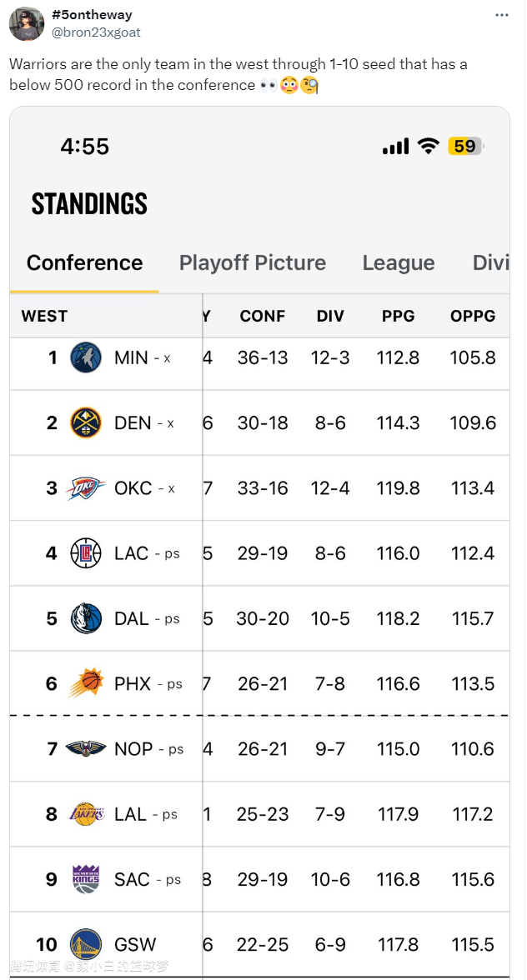Image resolution: width=527 pixels, height=980 pixels.
Task: Switch to the Playoff Picture tab
Action: coord(252,262)
